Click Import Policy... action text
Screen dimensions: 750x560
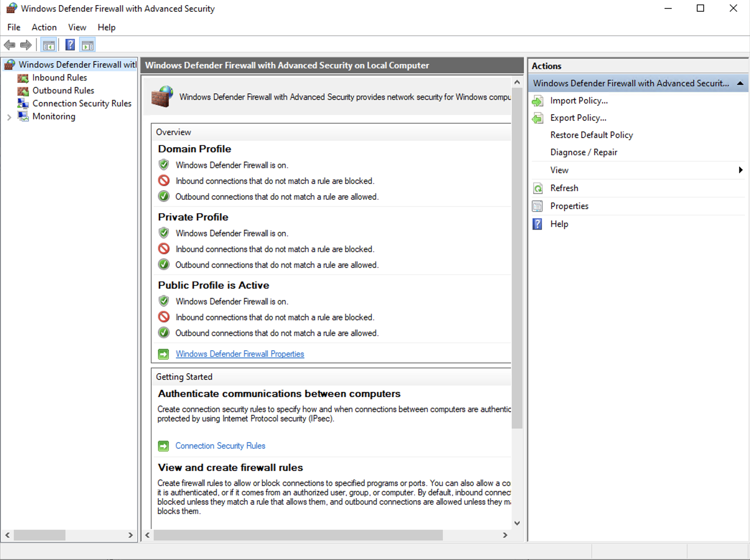coord(579,101)
